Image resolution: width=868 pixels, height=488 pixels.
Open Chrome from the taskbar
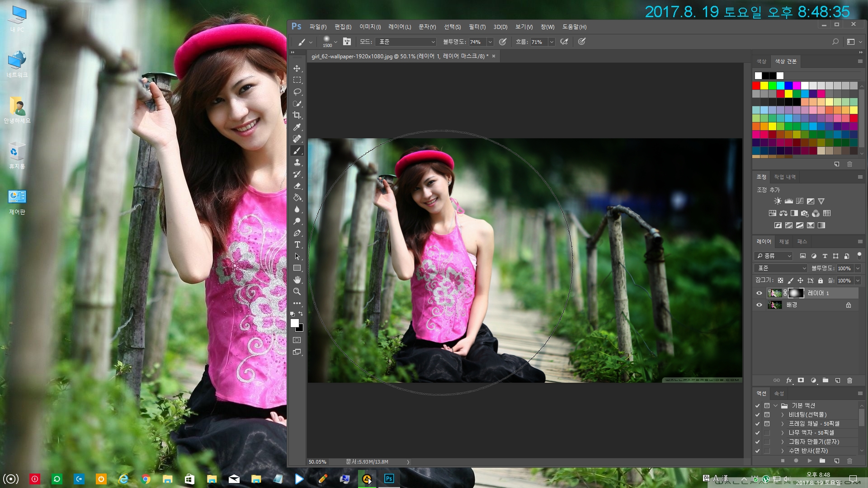pos(146,479)
